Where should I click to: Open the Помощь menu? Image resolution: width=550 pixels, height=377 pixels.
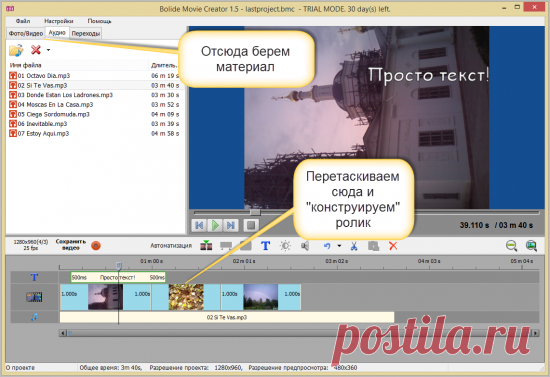pos(99,21)
